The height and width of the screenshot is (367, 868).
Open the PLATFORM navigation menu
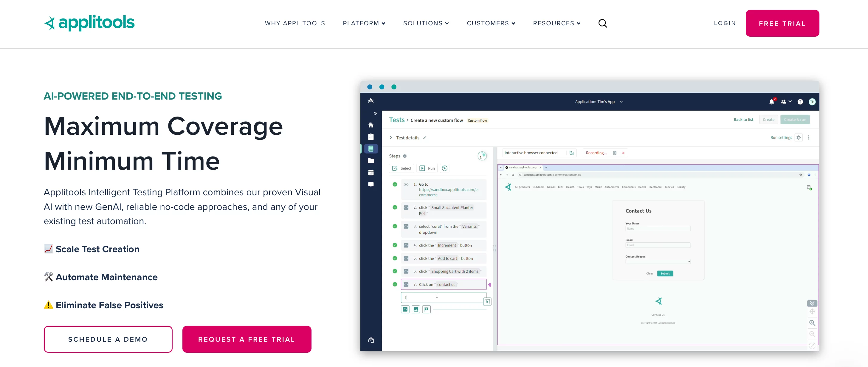[364, 23]
